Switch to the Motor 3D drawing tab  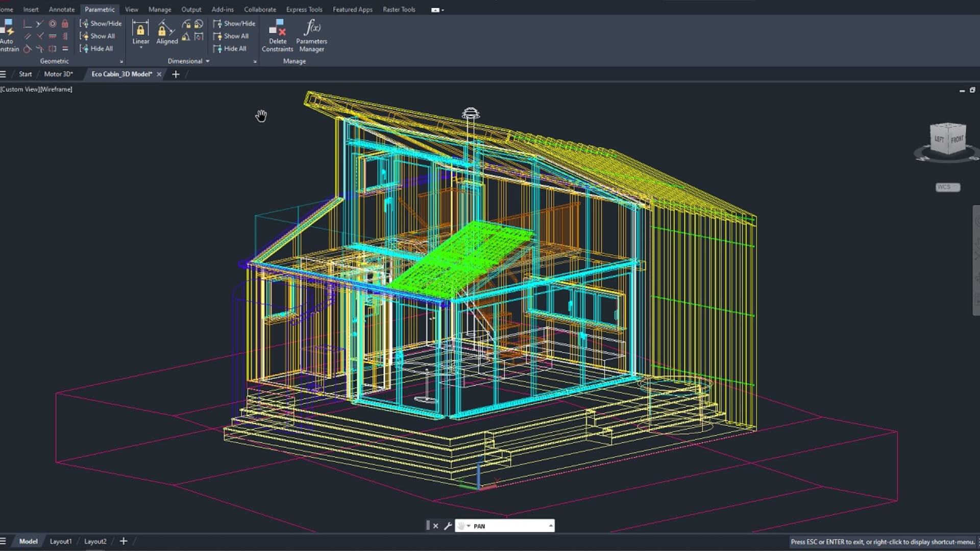tap(58, 74)
